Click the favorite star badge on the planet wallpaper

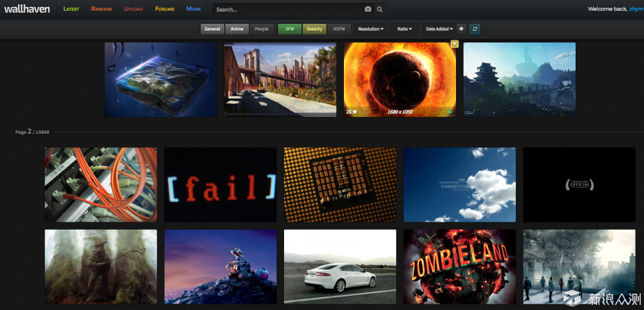[454, 44]
